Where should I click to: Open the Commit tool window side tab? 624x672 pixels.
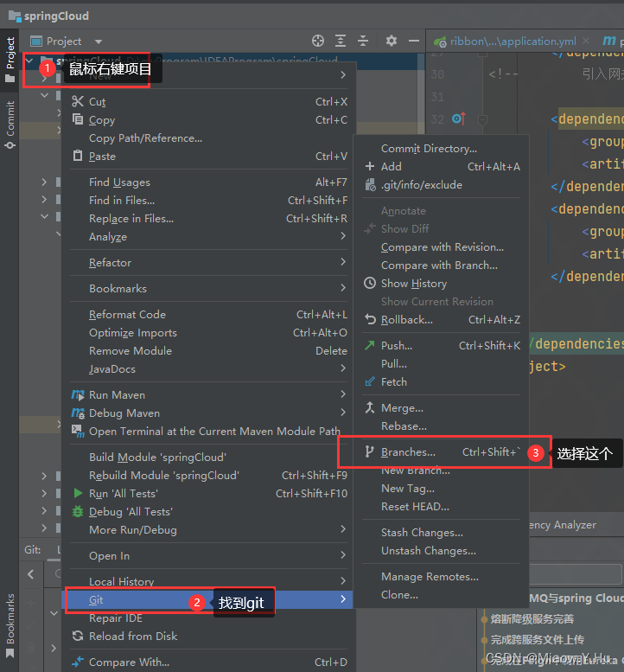10,125
